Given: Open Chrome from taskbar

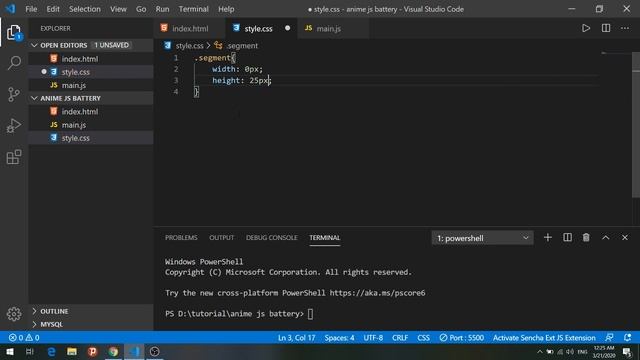Looking at the screenshot, I should (x=113, y=351).
